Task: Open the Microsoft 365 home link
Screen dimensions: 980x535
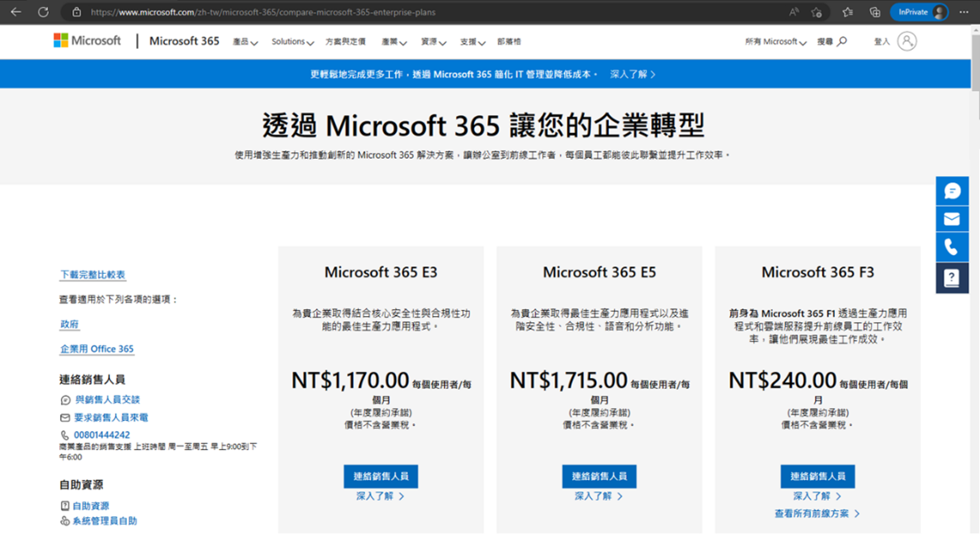Action: point(184,41)
